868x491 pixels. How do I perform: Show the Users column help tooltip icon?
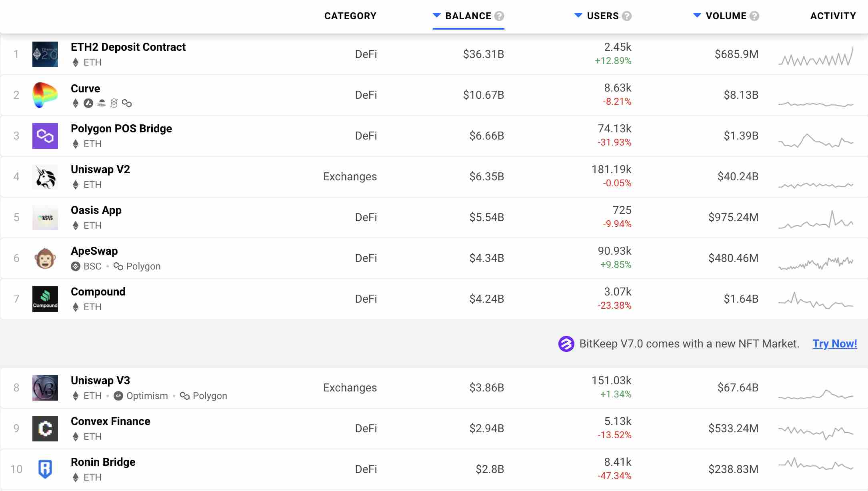pos(627,16)
